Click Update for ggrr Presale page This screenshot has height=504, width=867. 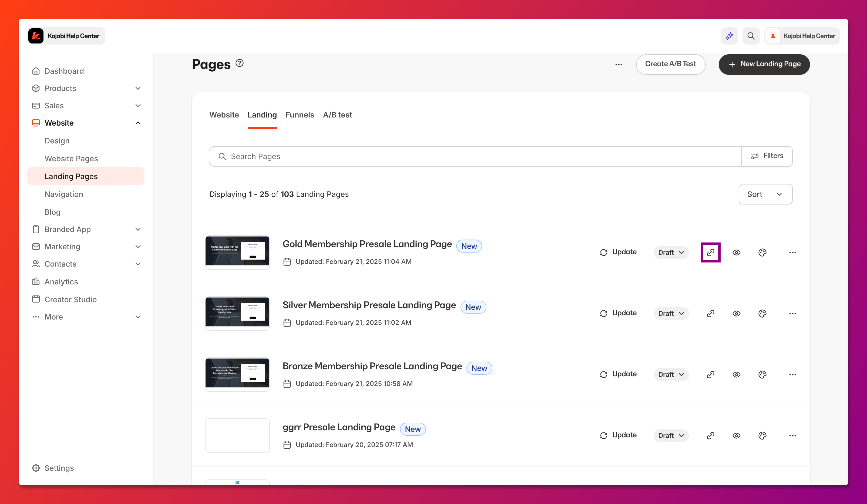point(618,435)
